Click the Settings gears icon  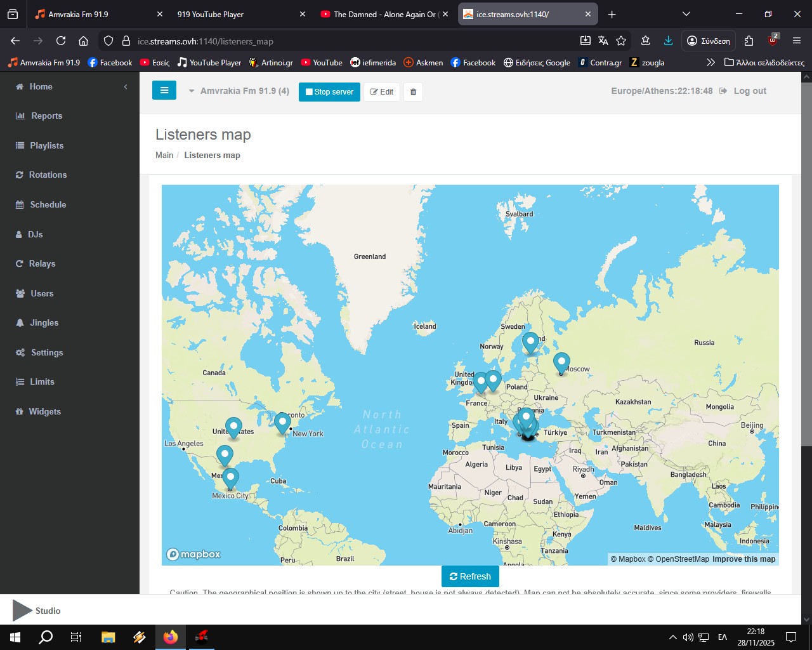coord(20,352)
